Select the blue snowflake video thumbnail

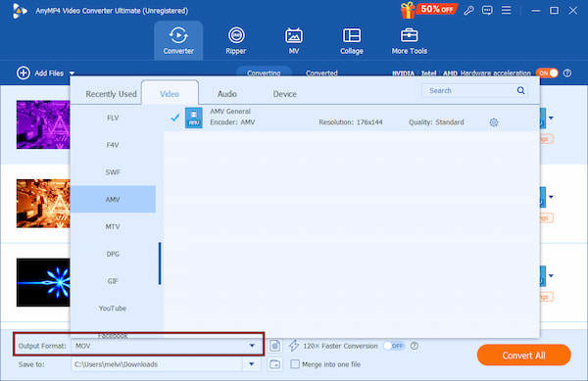(x=43, y=282)
